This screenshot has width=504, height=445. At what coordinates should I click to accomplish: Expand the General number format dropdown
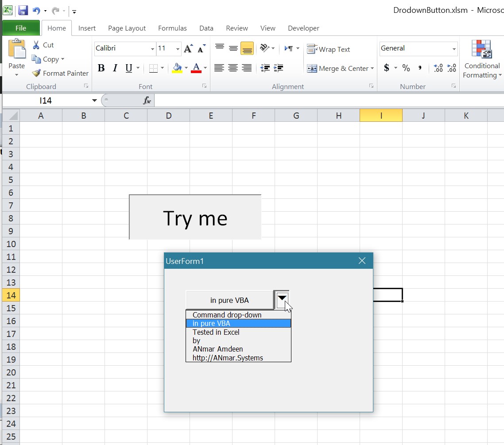pyautogui.click(x=454, y=49)
